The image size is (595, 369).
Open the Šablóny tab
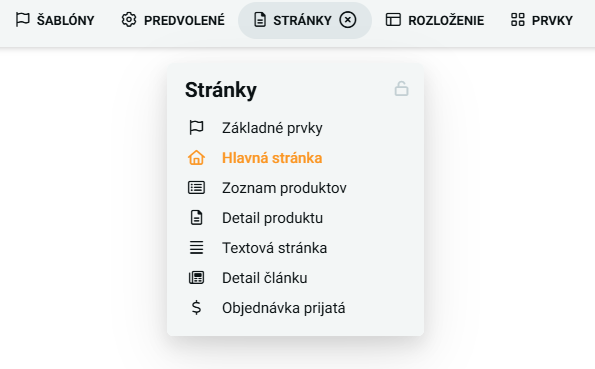click(x=55, y=20)
